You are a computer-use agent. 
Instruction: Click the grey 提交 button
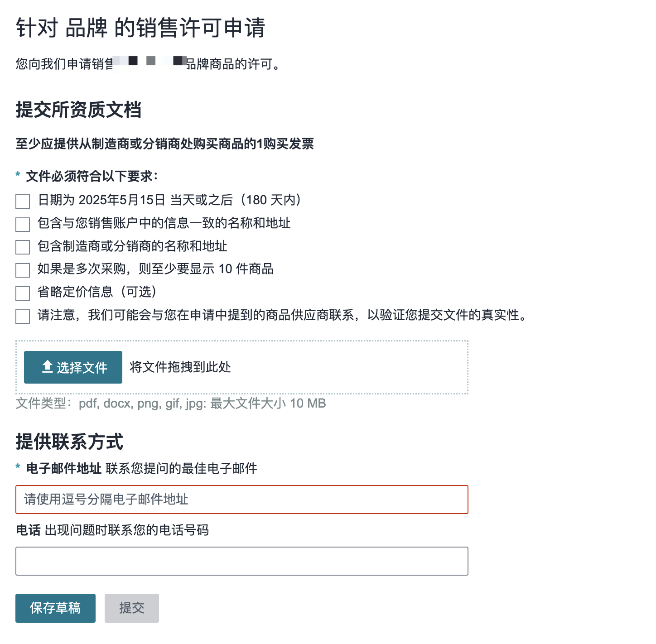click(131, 608)
